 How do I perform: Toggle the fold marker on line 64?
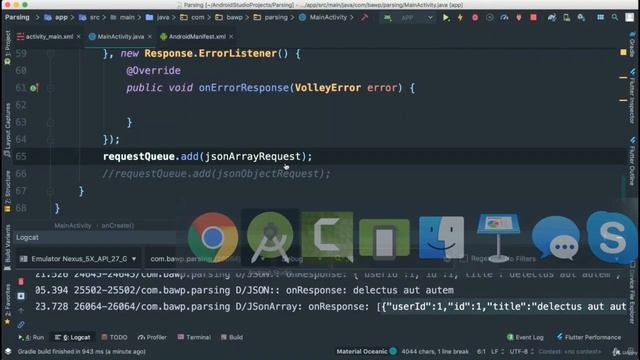[51, 139]
